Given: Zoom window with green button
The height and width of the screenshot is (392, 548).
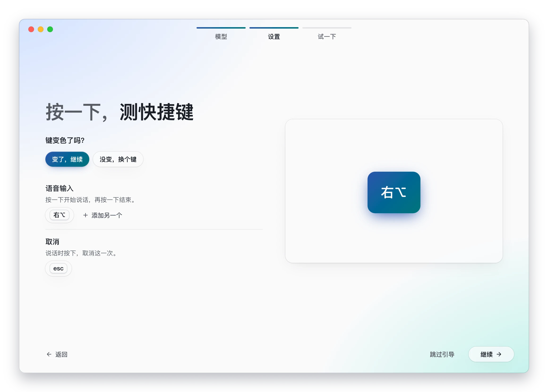Looking at the screenshot, I should 50,29.
